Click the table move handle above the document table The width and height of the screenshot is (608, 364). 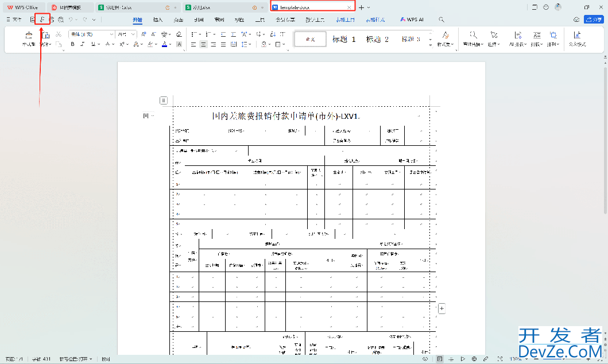coord(164,100)
